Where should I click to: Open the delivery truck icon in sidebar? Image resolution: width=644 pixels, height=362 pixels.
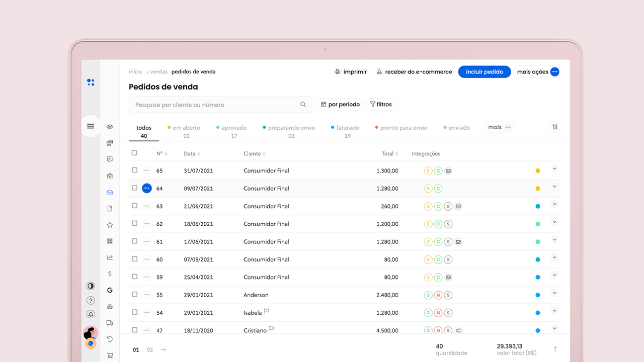point(110,323)
